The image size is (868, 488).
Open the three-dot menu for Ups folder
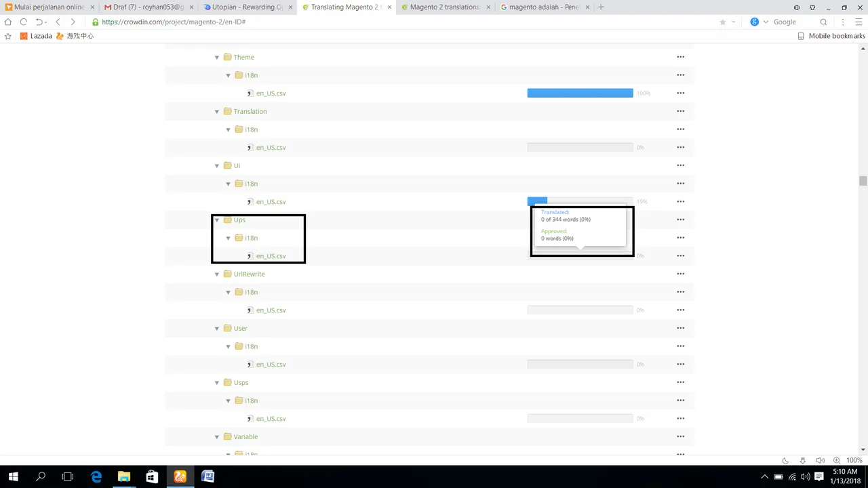point(680,220)
